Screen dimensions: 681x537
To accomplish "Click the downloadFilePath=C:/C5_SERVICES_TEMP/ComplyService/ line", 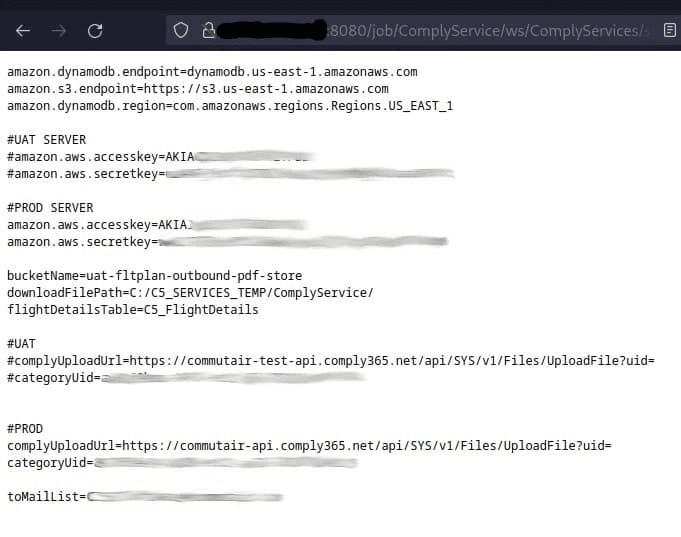I will click(x=190, y=293).
